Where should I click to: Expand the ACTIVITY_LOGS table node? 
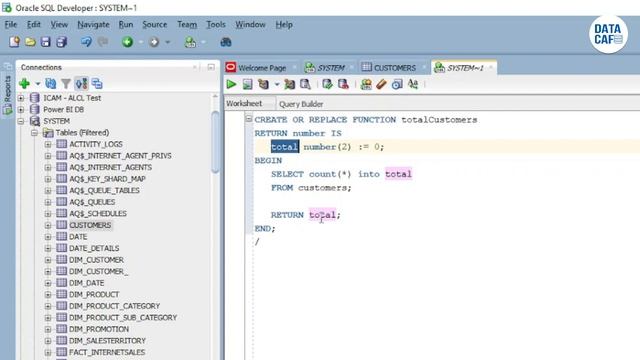pyautogui.click(x=48, y=144)
